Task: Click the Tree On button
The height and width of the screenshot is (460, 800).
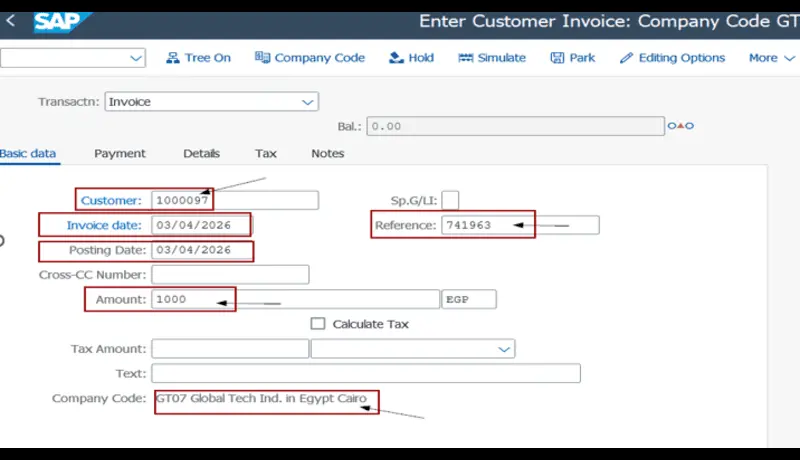Action: (198, 58)
